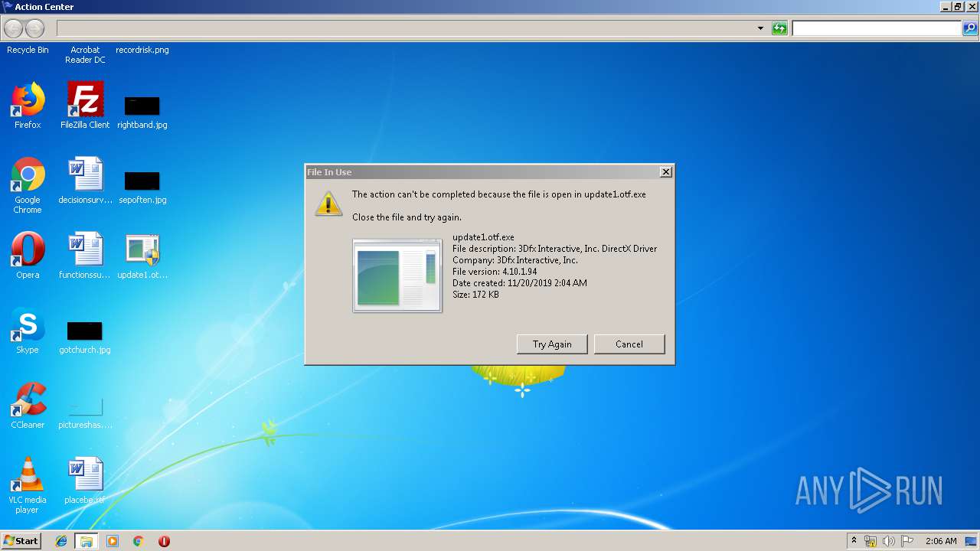Click the update1.otf.exe file preview thumbnail
This screenshot has width=980, height=551.
tap(397, 275)
